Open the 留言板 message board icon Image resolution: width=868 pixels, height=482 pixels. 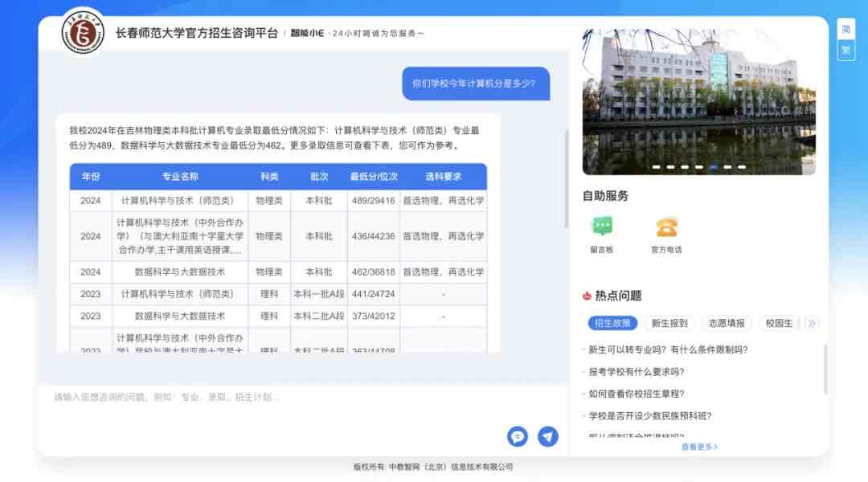click(602, 227)
